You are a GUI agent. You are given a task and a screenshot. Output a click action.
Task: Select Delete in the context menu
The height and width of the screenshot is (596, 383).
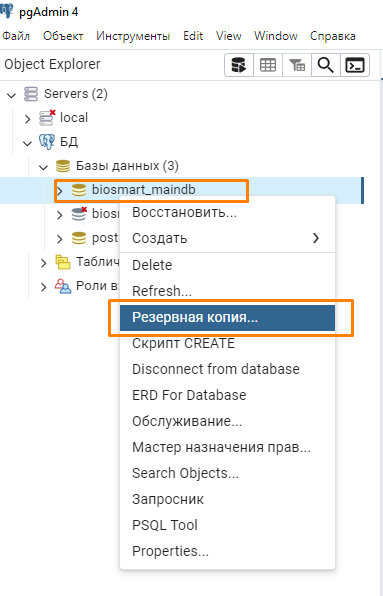[227, 265]
